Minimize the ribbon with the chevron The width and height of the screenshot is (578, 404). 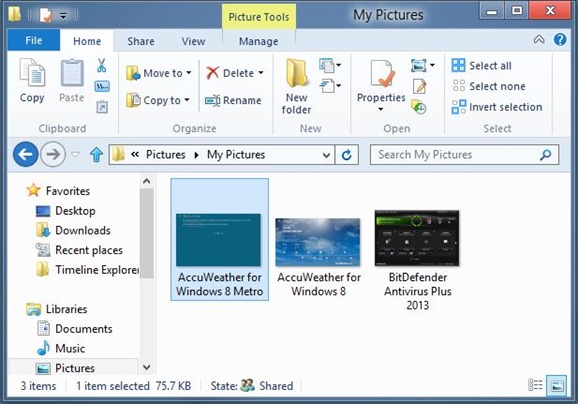click(x=539, y=39)
